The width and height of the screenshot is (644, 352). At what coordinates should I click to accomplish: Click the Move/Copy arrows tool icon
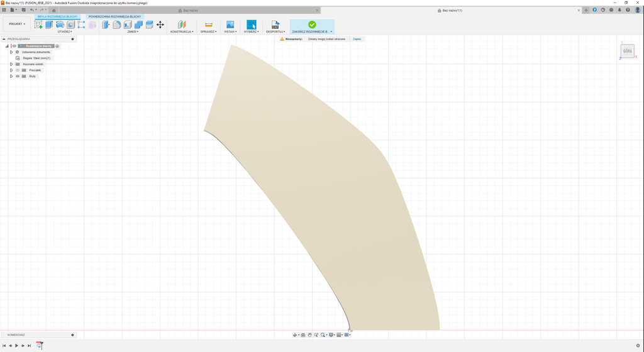pos(160,25)
